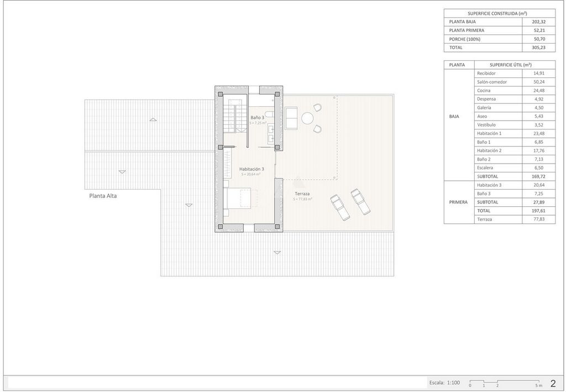The width and height of the screenshot is (566, 392).
Task: Click the toilet symbol in Baño 3
Action: coord(269,115)
